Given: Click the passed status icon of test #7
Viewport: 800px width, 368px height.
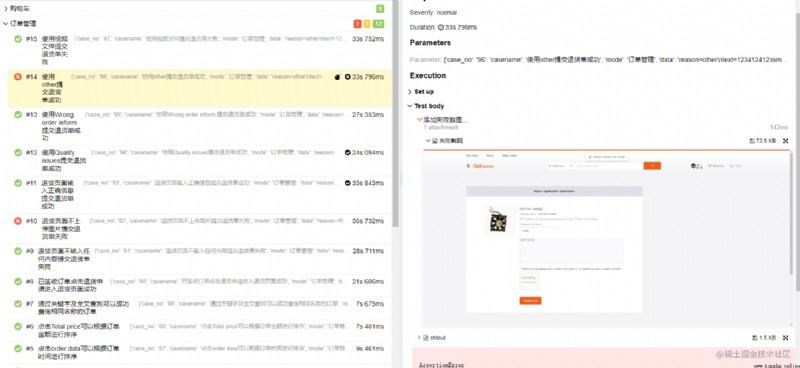Looking at the screenshot, I should tap(18, 304).
